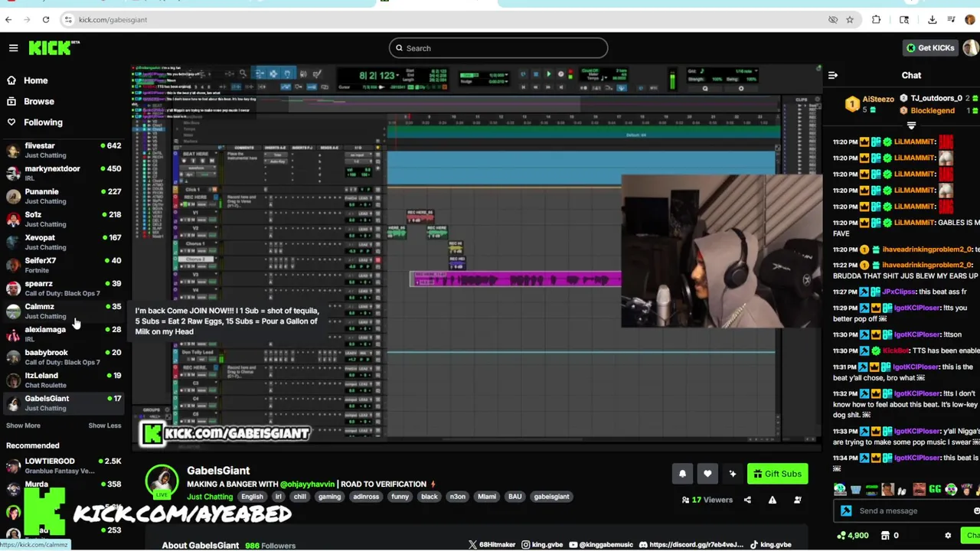Reload the browser page
This screenshot has height=551, width=980.
coord(46,20)
